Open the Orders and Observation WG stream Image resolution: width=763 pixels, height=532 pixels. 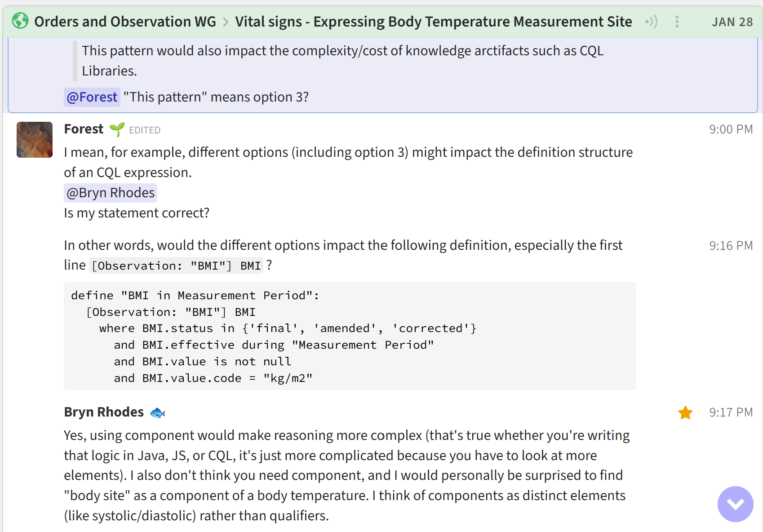tap(125, 22)
